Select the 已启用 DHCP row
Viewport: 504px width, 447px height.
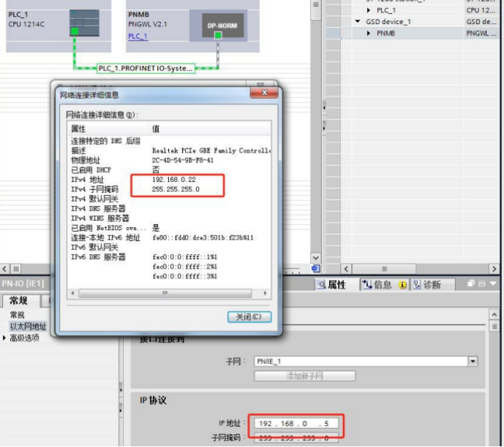(169, 170)
